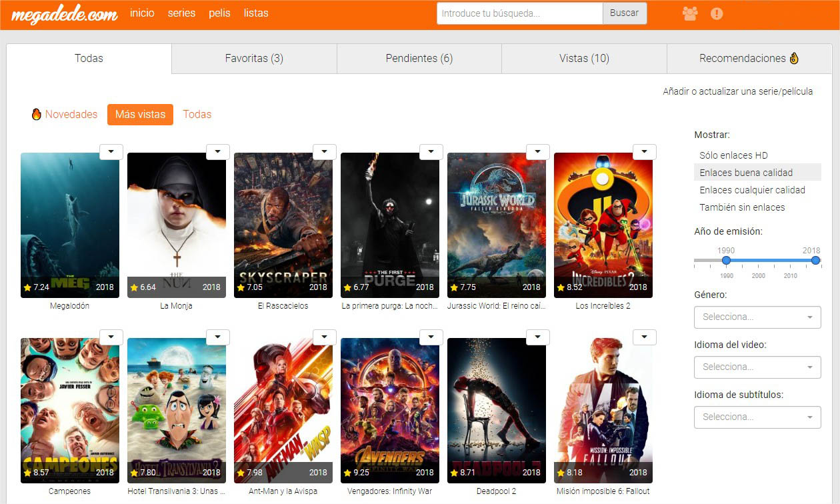The width and height of the screenshot is (840, 504).
Task: Click the Buscar button
Action: coord(625,13)
